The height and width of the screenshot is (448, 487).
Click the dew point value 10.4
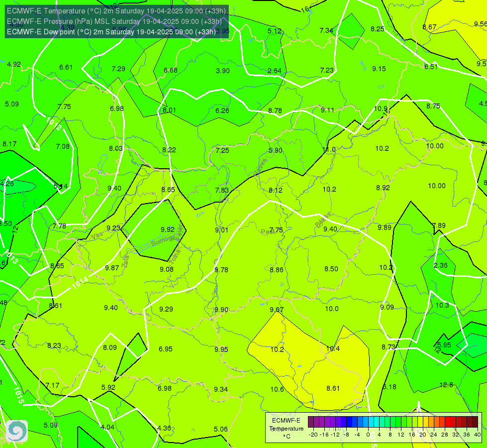pyautogui.click(x=333, y=349)
